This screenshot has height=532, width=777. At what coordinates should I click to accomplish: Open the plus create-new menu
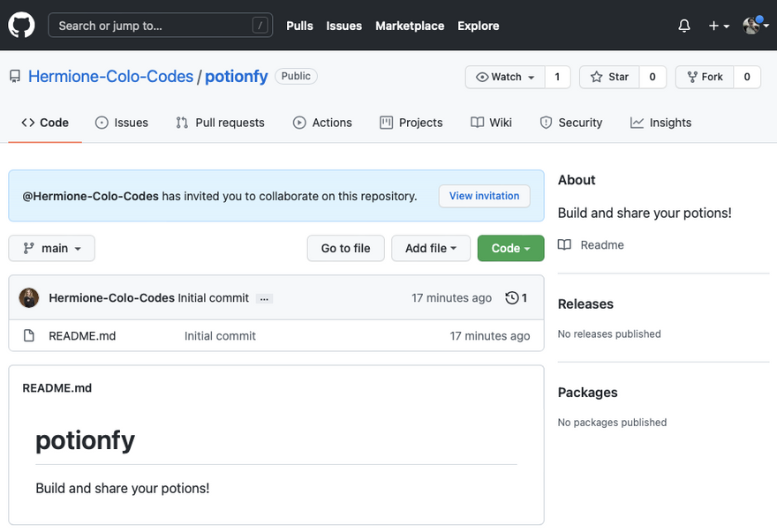pyautogui.click(x=719, y=26)
